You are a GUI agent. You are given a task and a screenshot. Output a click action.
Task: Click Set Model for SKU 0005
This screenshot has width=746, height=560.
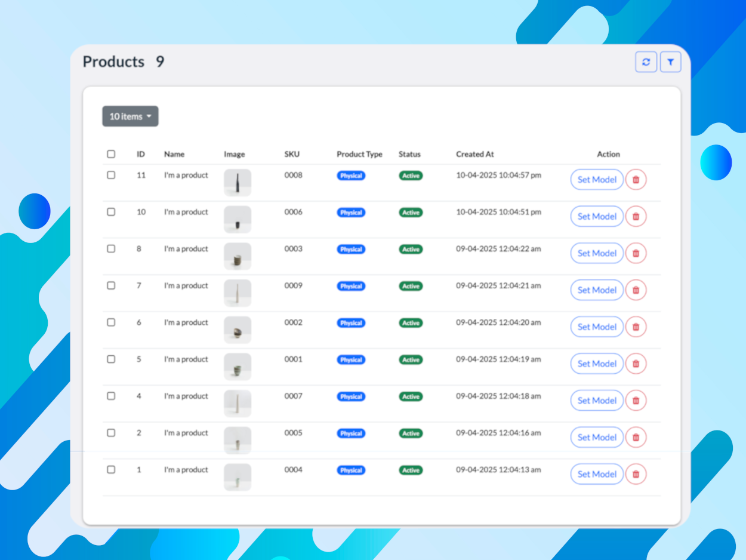click(597, 438)
